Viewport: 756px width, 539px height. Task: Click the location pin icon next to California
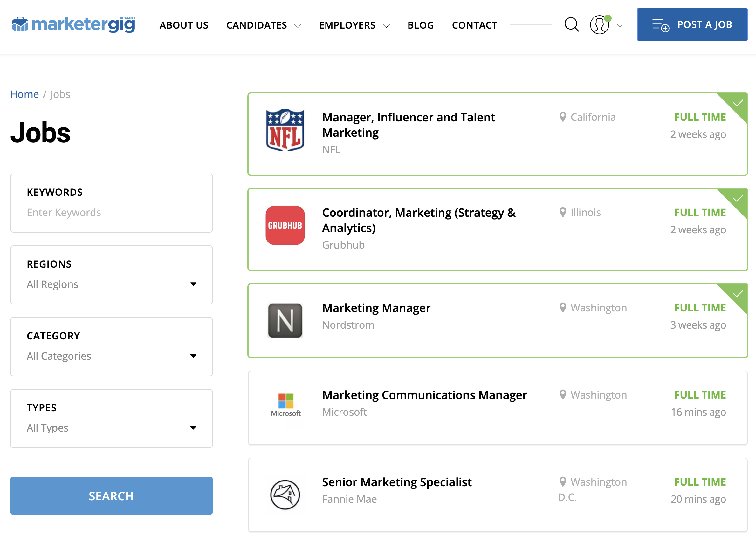[562, 117]
